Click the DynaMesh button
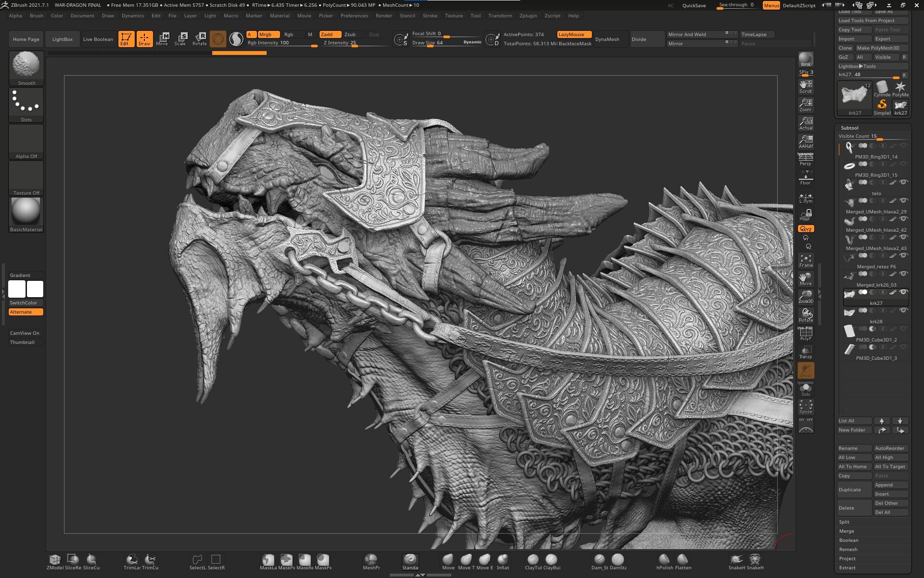The width and height of the screenshot is (924, 578). [608, 39]
